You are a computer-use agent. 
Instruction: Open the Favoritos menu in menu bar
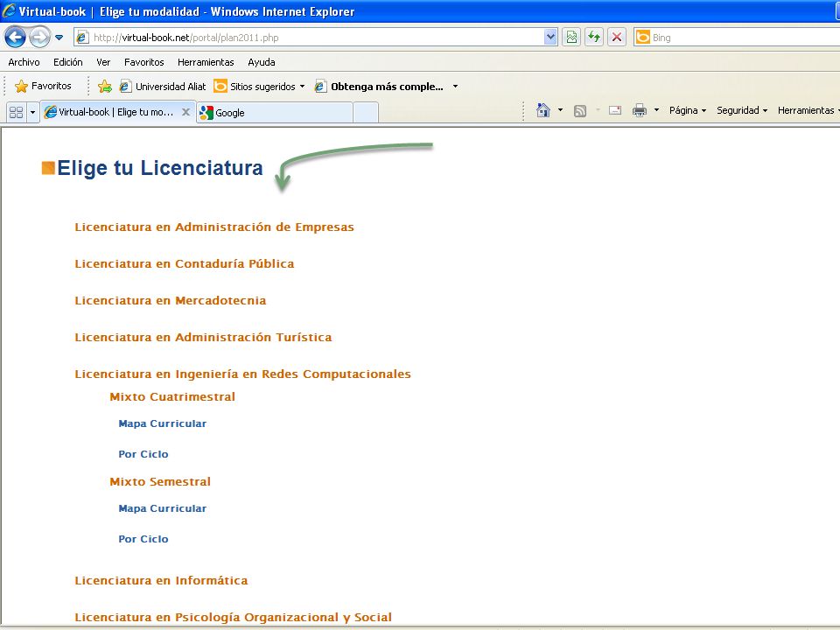click(x=144, y=62)
